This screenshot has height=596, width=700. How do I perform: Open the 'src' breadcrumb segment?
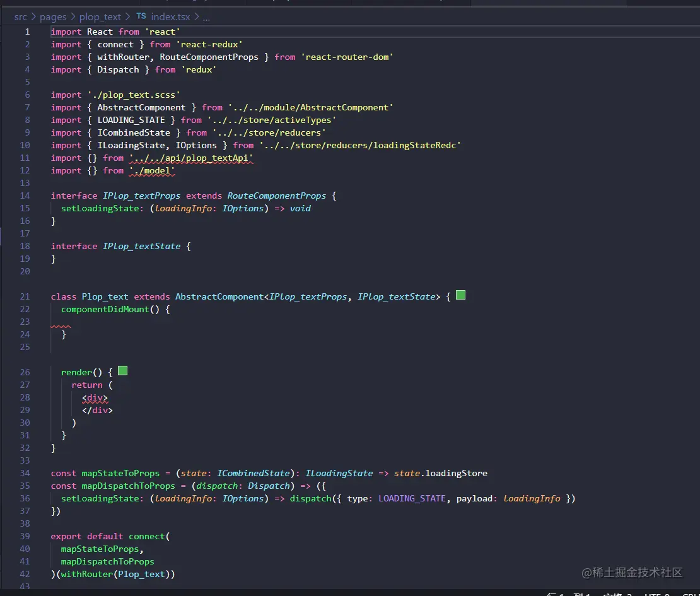(21, 17)
